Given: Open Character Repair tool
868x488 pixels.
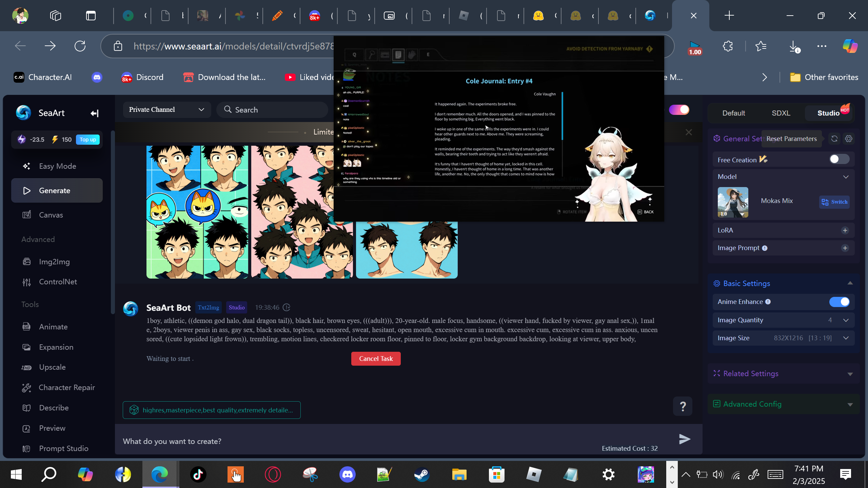Looking at the screenshot, I should point(57,387).
